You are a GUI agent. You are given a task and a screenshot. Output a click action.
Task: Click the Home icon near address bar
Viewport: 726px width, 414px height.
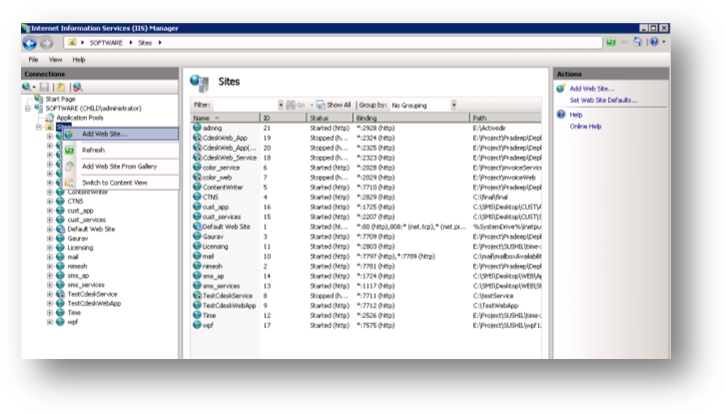638,42
